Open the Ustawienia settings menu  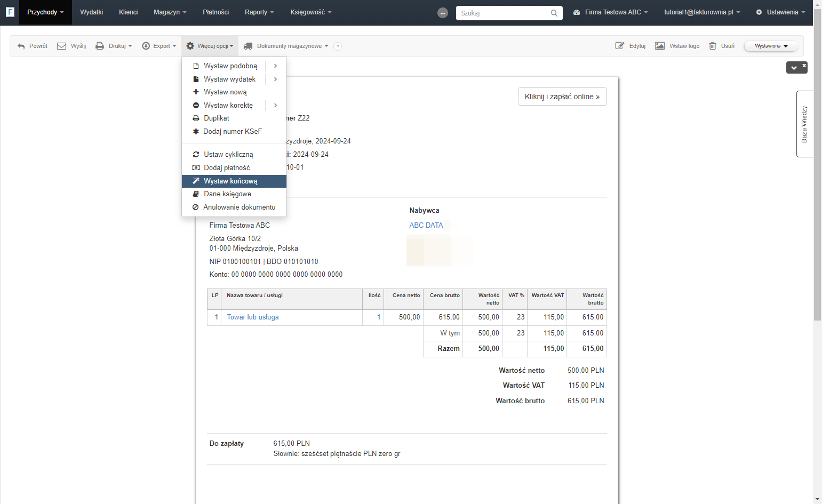780,12
